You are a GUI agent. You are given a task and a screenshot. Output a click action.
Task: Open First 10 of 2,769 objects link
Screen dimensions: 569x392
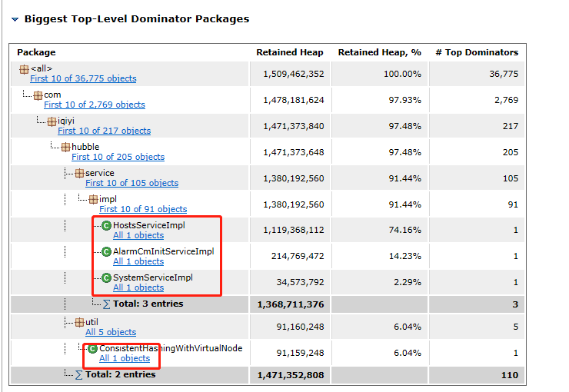pos(95,105)
